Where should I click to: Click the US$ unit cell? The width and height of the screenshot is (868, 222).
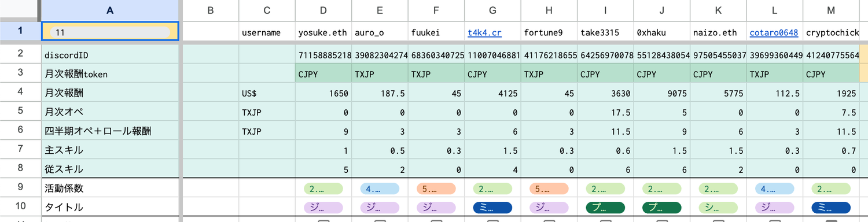tap(267, 92)
